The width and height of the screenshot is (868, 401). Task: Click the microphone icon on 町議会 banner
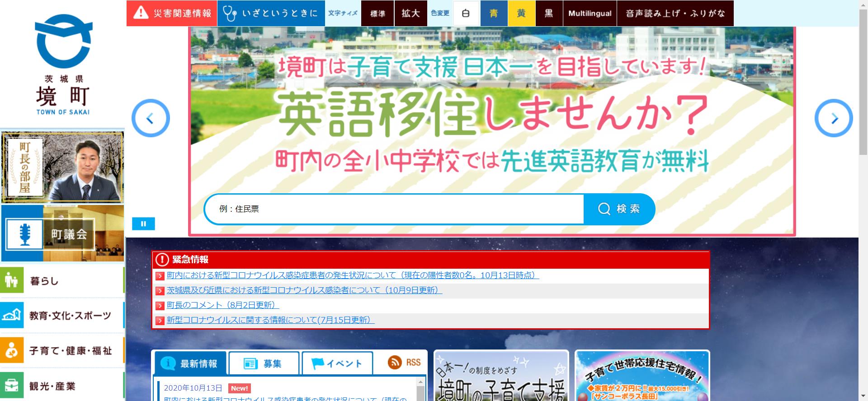(25, 235)
